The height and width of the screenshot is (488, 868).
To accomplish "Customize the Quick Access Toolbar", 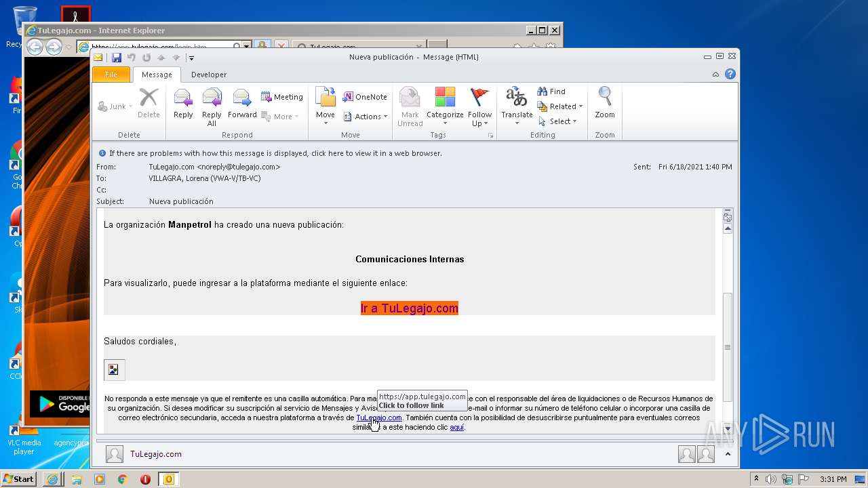I will click(192, 58).
